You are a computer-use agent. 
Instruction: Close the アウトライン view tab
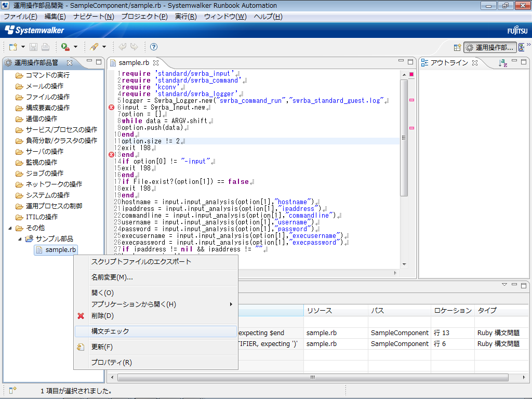tap(475, 63)
